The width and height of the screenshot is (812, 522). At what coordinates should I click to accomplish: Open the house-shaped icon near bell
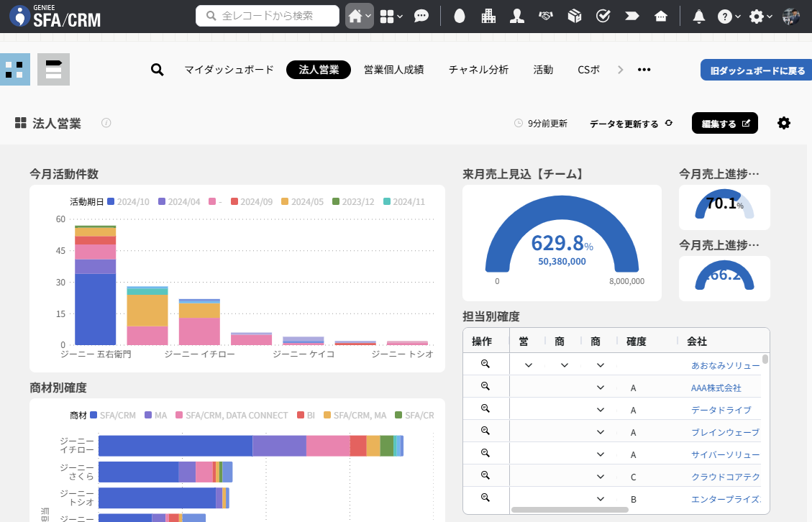661,16
